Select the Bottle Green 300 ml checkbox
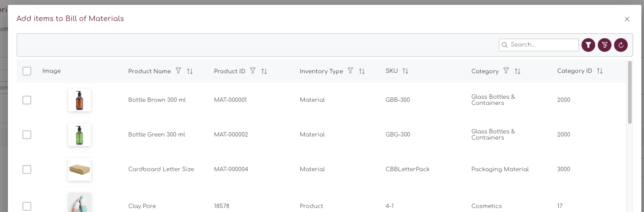 pyautogui.click(x=27, y=135)
